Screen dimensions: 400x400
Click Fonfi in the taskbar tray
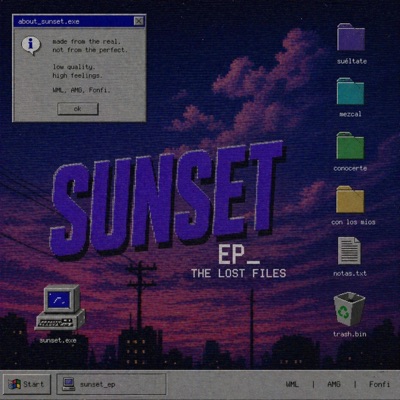[379, 384]
